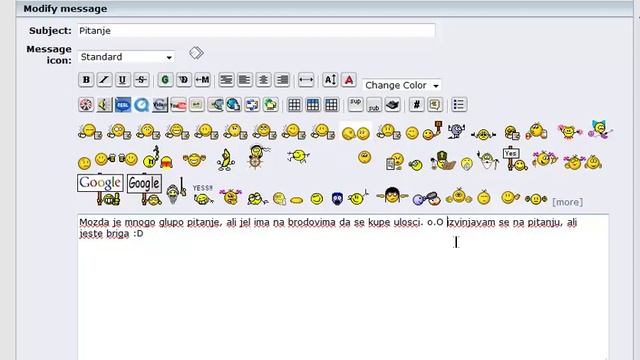Click the word "izvinjavam" in message

coord(472,222)
